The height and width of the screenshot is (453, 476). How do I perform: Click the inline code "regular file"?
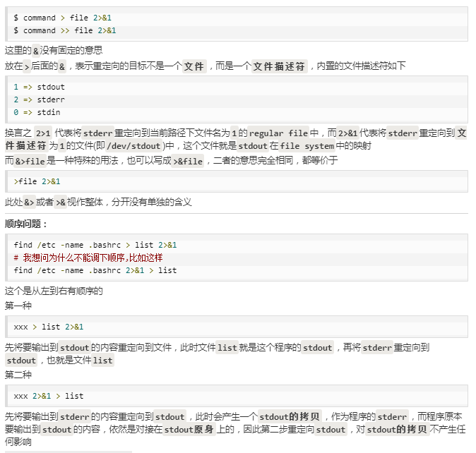point(278,133)
